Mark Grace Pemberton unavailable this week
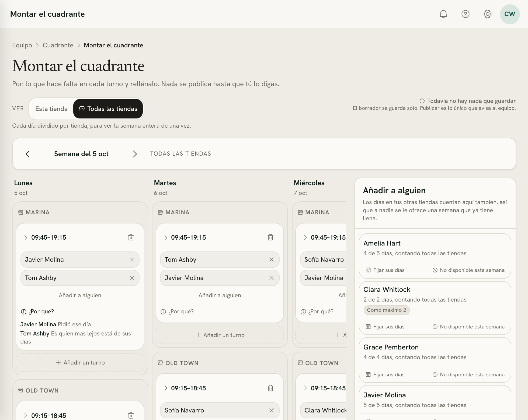The width and height of the screenshot is (528, 420). tap(468, 374)
